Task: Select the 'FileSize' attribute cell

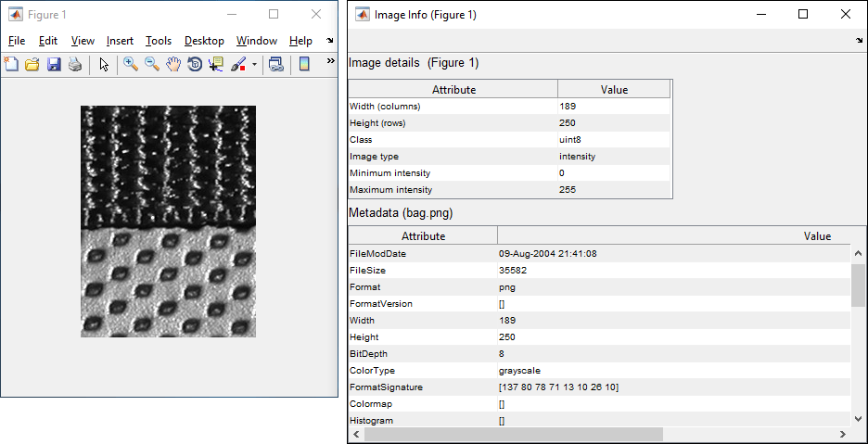Action: click(x=423, y=270)
